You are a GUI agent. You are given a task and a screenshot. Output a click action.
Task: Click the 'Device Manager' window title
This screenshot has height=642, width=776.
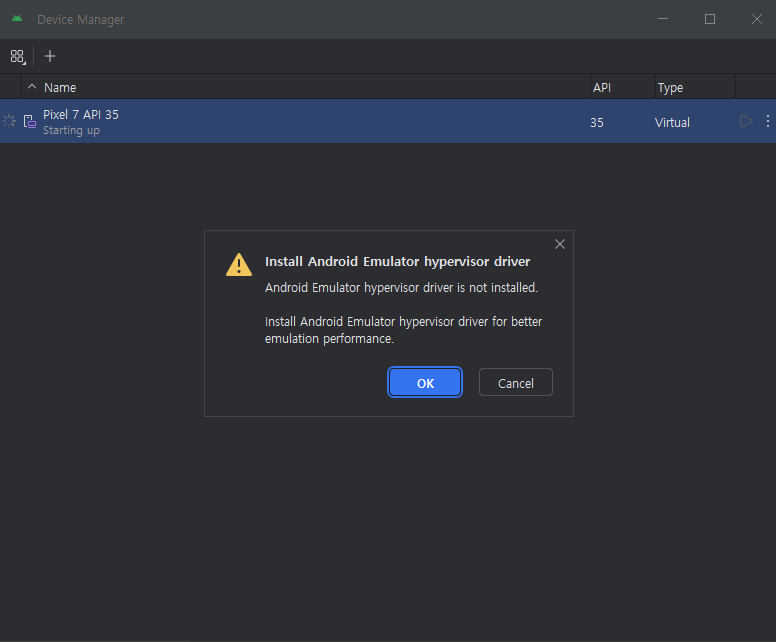[x=81, y=19]
